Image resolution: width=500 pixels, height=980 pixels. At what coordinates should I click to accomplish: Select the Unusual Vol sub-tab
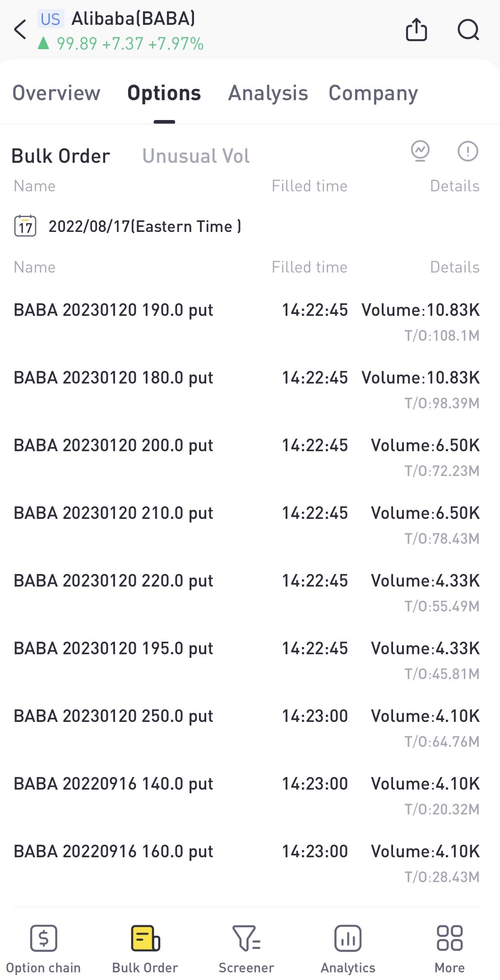coord(196,156)
